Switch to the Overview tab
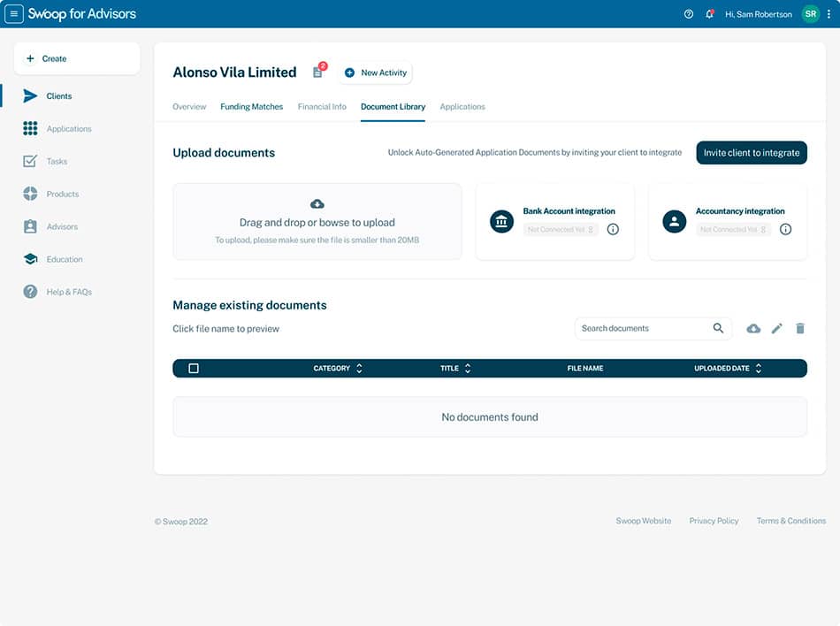The image size is (840, 626). (189, 107)
